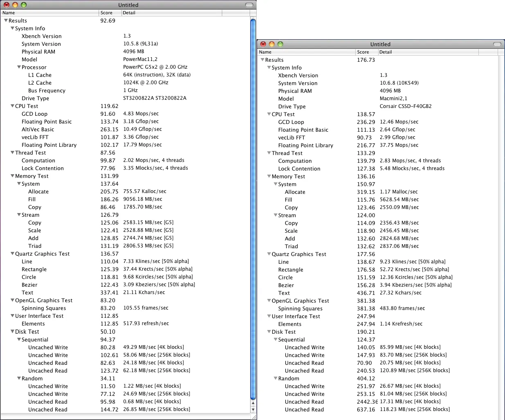Image resolution: width=505 pixels, height=420 pixels.
Task: Collapse CPU Test in right window
Action: pos(269,114)
